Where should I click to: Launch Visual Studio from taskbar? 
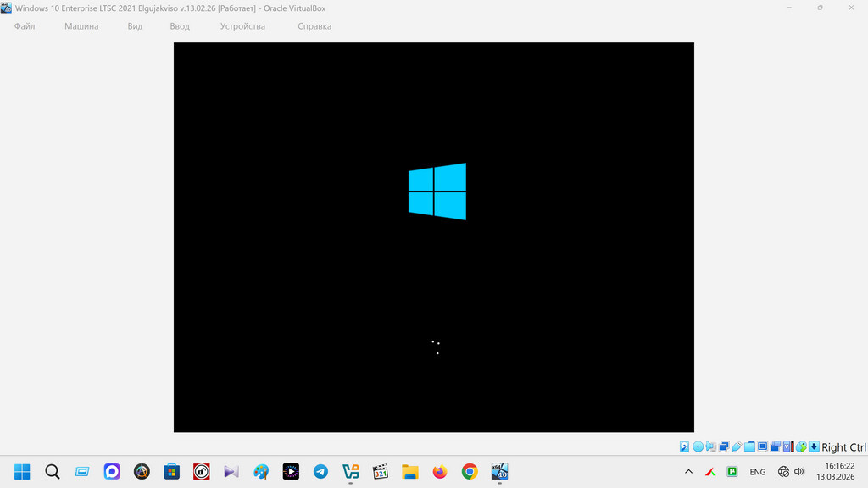coord(231,471)
